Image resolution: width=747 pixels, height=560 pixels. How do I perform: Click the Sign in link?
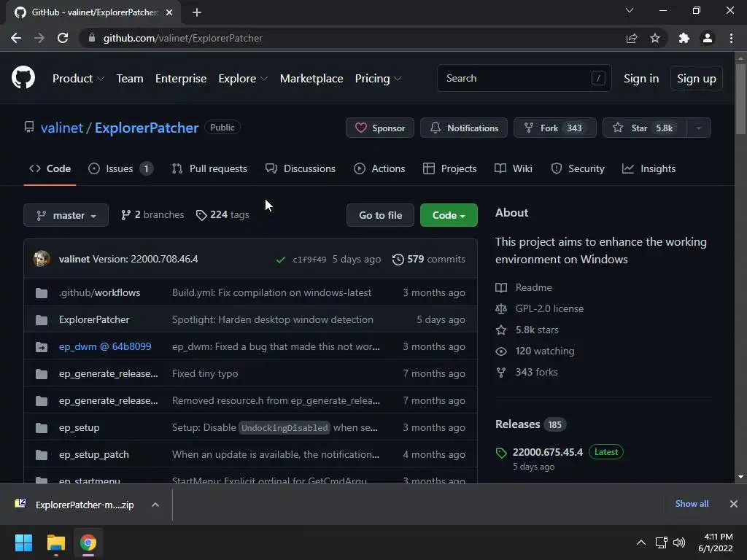(641, 79)
